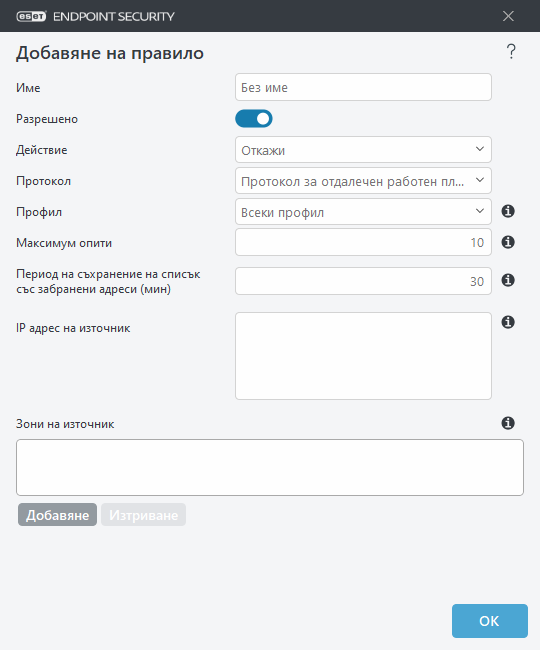Click the Изтриване button
This screenshot has width=540, height=650.
pyautogui.click(x=143, y=515)
